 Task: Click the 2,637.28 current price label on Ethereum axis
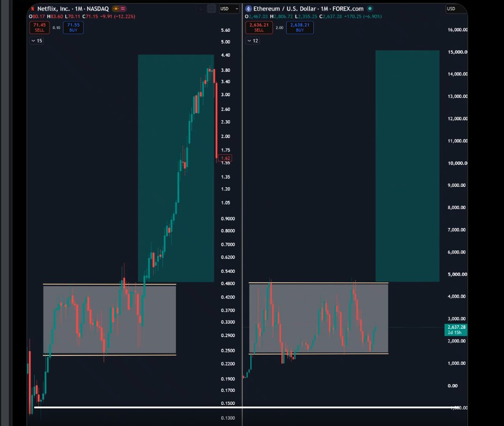point(456,329)
